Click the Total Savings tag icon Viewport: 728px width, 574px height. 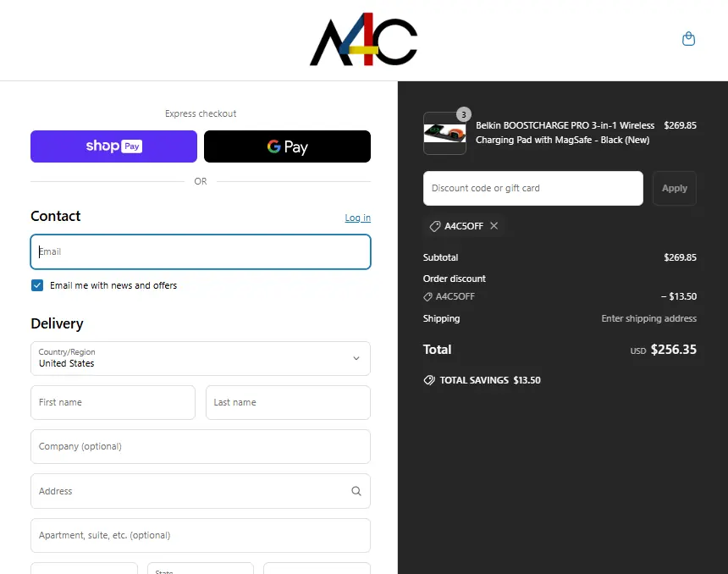click(429, 380)
